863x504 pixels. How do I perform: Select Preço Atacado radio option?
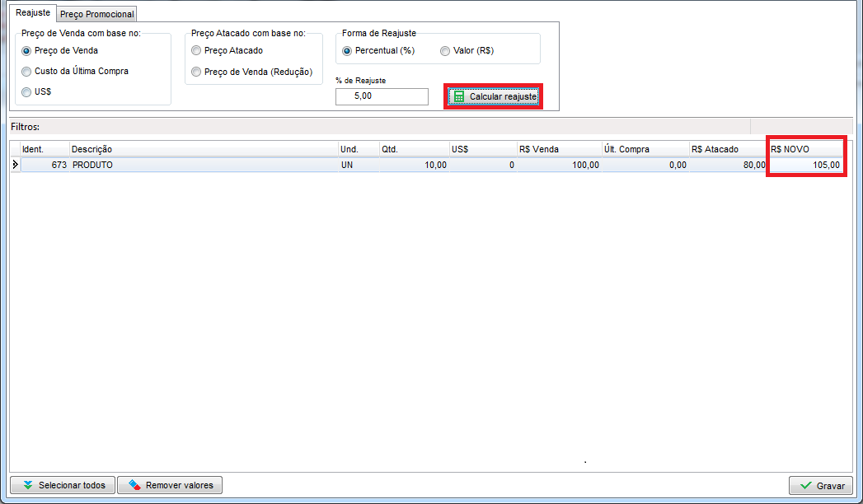196,50
